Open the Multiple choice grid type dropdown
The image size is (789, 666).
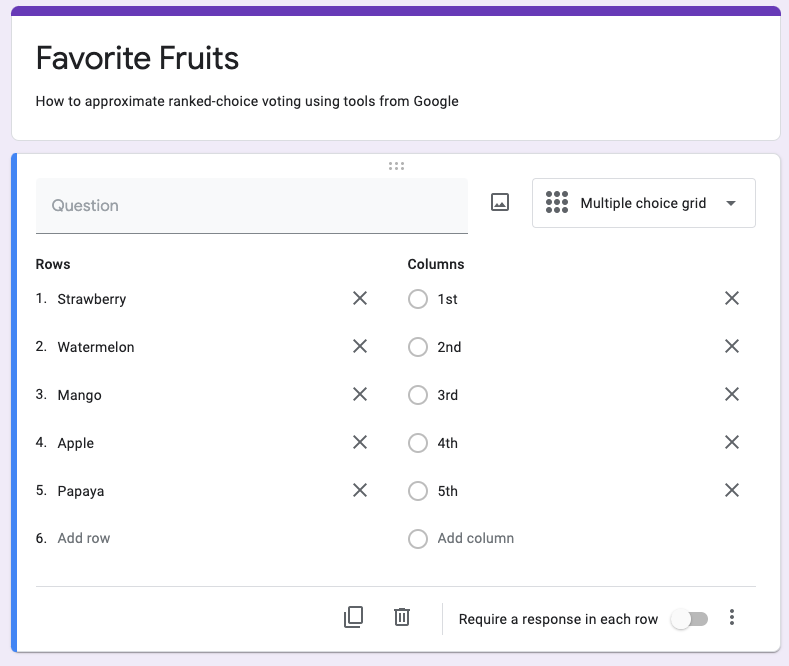coord(644,203)
